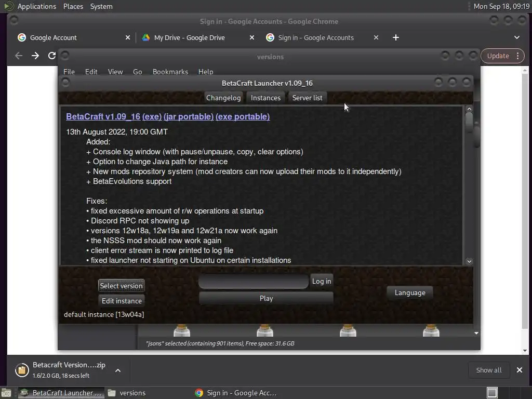The width and height of the screenshot is (532, 399).
Task: Follow the (exe) download link
Action: pyautogui.click(x=152, y=116)
